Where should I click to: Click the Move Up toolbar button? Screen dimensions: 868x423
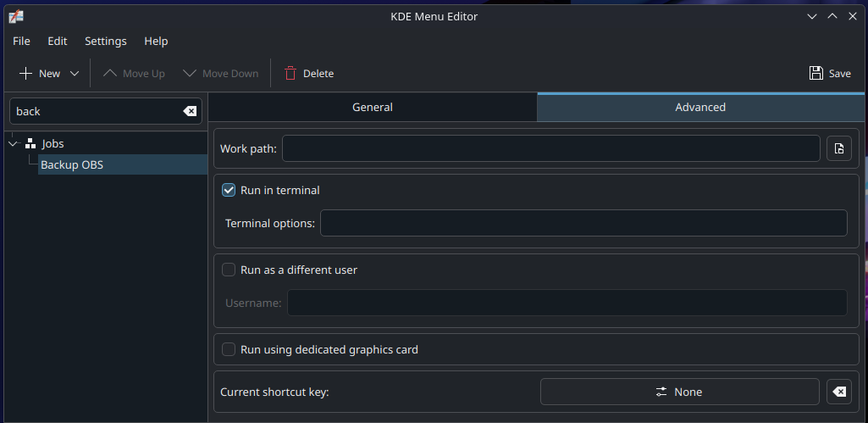click(134, 74)
